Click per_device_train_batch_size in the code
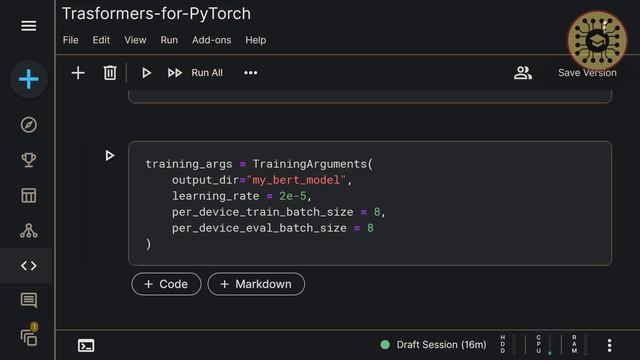The width and height of the screenshot is (640, 360). point(262,212)
